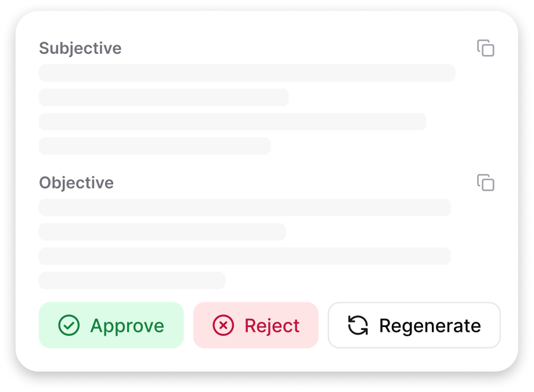The image size is (534, 392).
Task: Click the circular arrows refresh icon
Action: coord(358,325)
